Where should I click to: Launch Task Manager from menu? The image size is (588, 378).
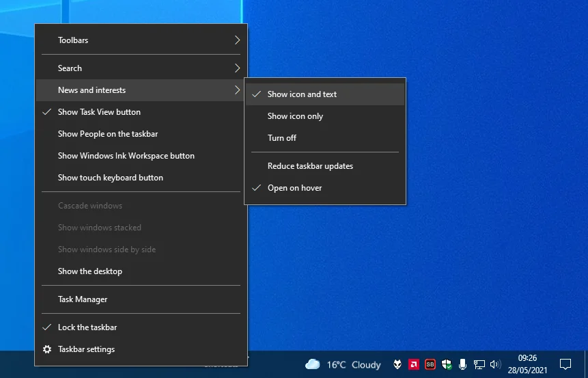(141, 299)
